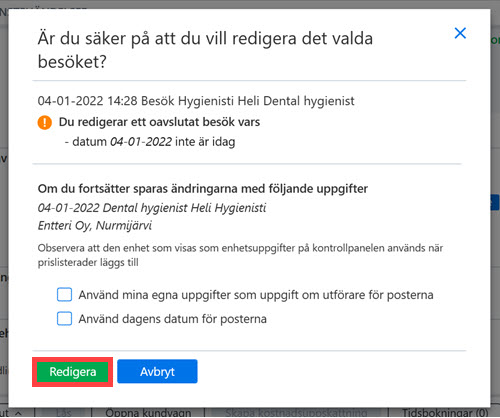Click the note starting 'Observera att den enhet'

pos(240,255)
